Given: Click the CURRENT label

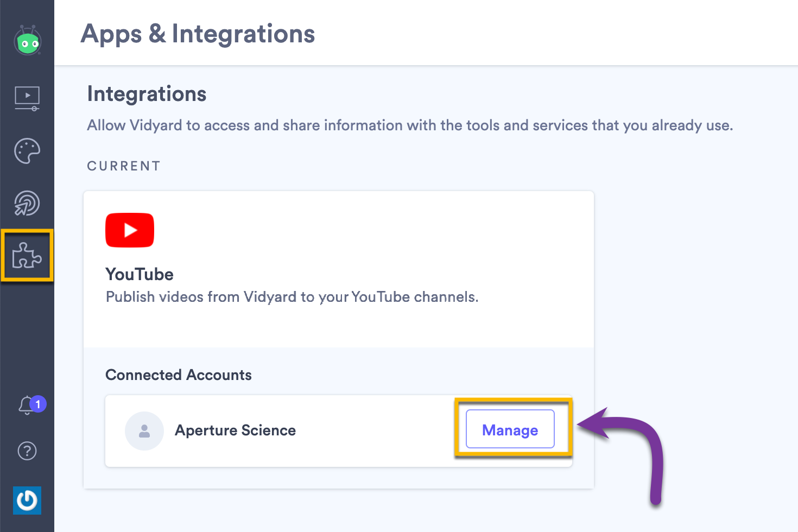Looking at the screenshot, I should (124, 166).
